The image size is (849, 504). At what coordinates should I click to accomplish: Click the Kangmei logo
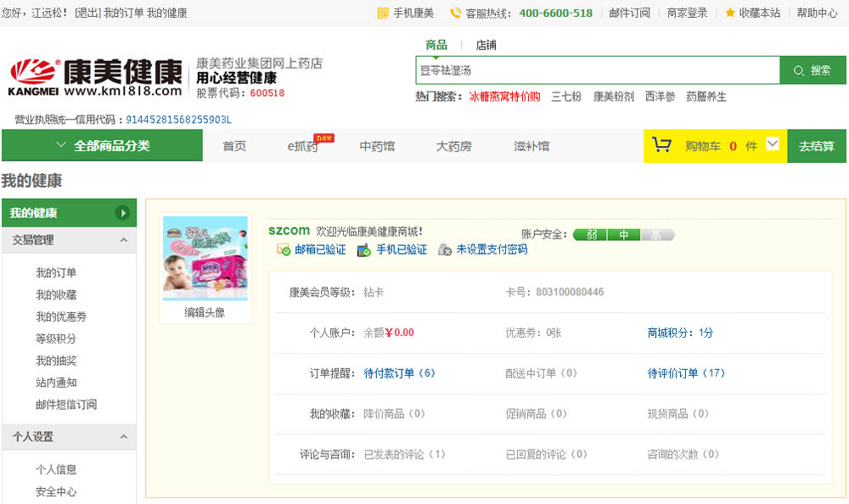[96, 77]
